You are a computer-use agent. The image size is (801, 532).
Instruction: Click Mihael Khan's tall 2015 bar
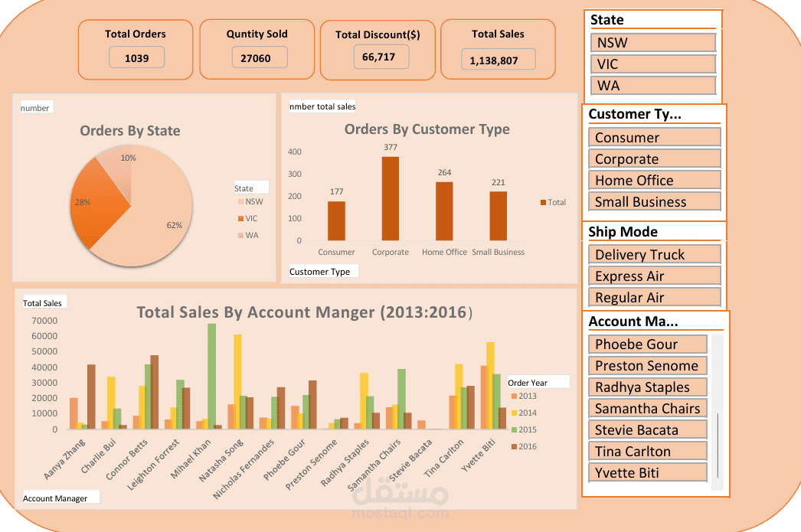211,376
